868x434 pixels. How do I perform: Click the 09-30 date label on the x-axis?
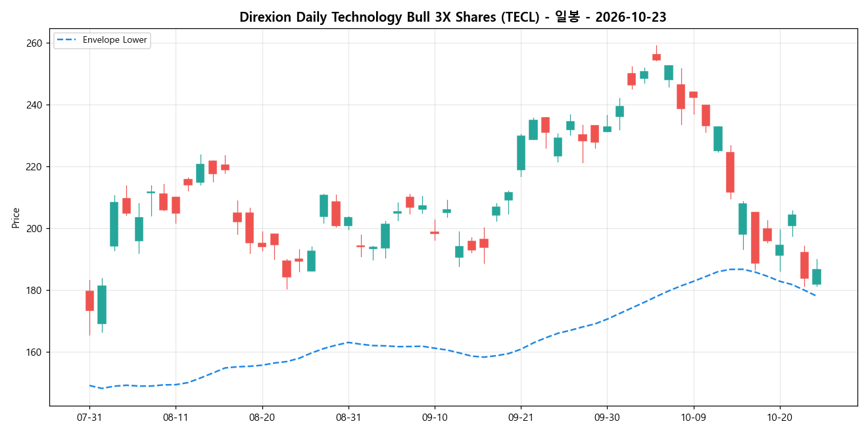click(607, 418)
